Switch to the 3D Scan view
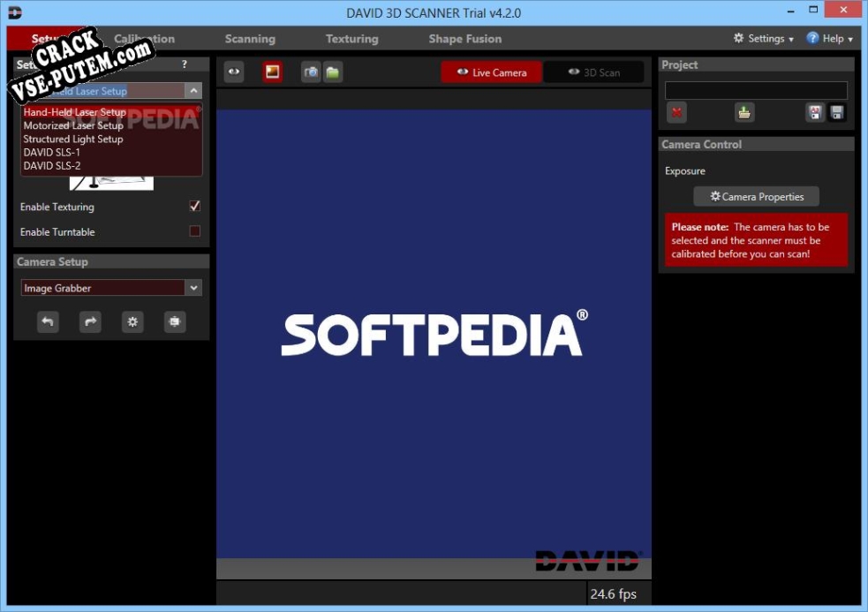The height and width of the screenshot is (612, 868). coord(594,72)
